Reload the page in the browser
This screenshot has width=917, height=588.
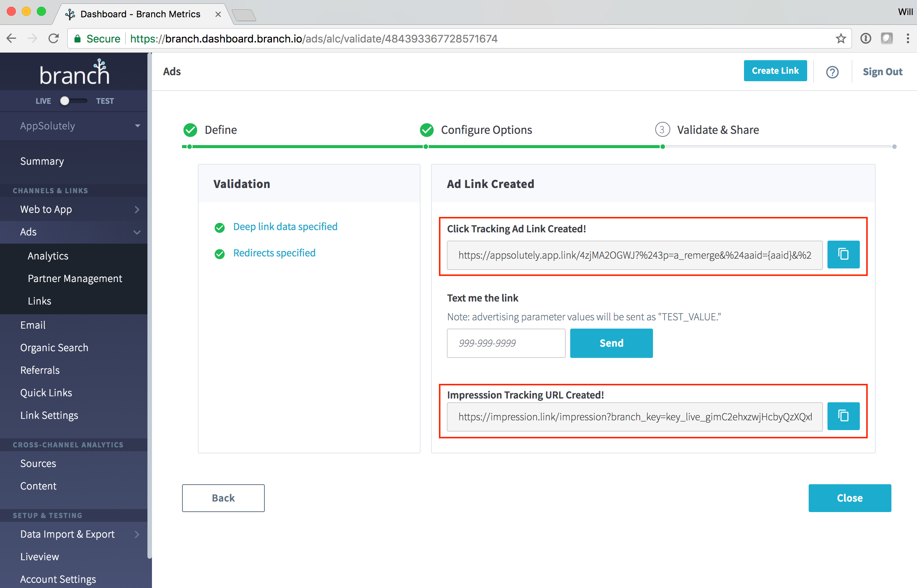click(53, 38)
